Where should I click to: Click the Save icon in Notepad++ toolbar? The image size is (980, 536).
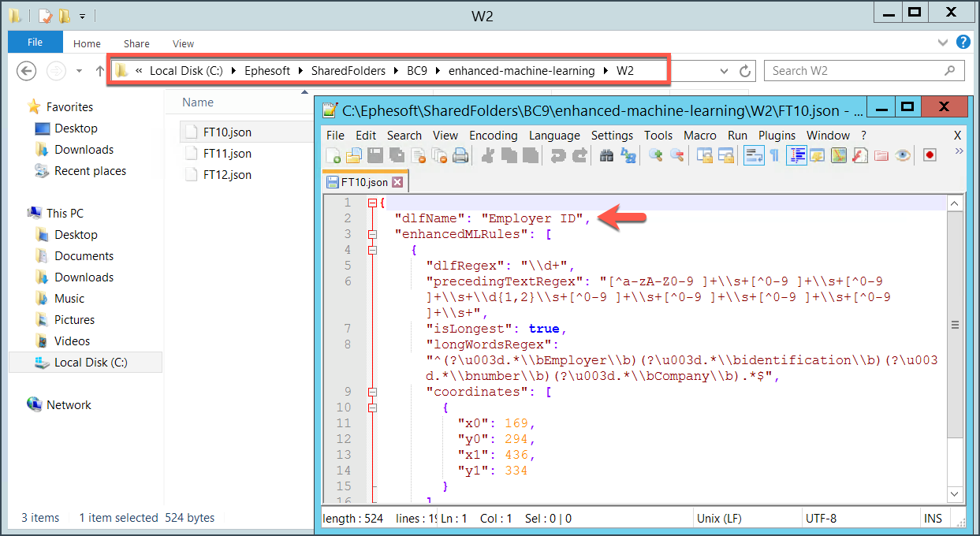[x=375, y=155]
